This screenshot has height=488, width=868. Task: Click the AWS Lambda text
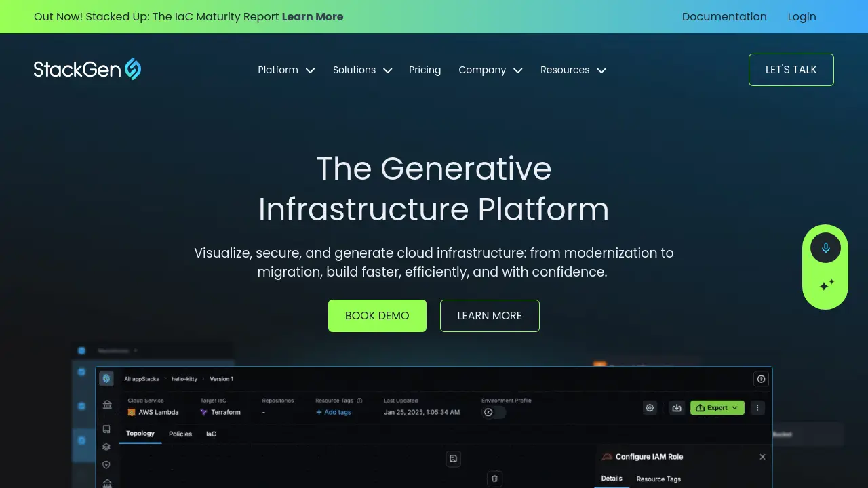[x=159, y=412]
